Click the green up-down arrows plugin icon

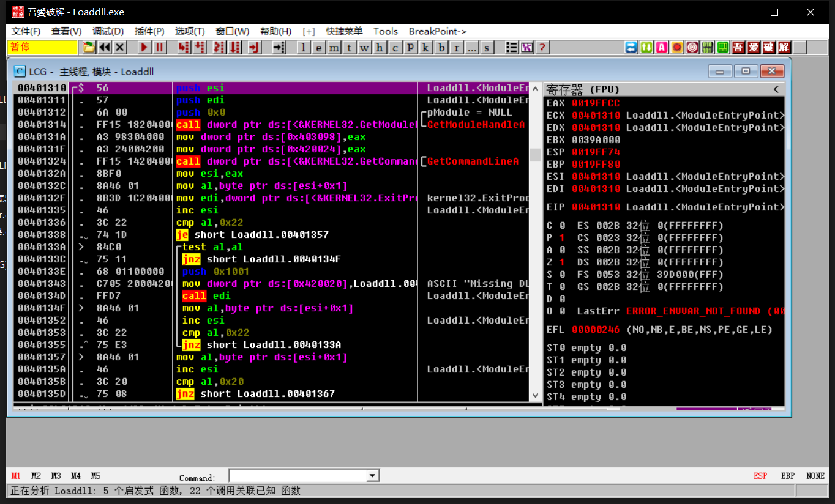(646, 47)
